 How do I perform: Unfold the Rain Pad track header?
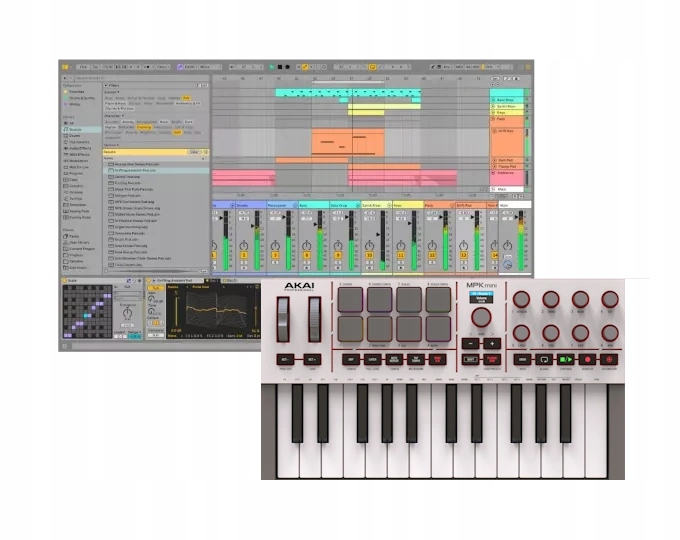pos(494,160)
